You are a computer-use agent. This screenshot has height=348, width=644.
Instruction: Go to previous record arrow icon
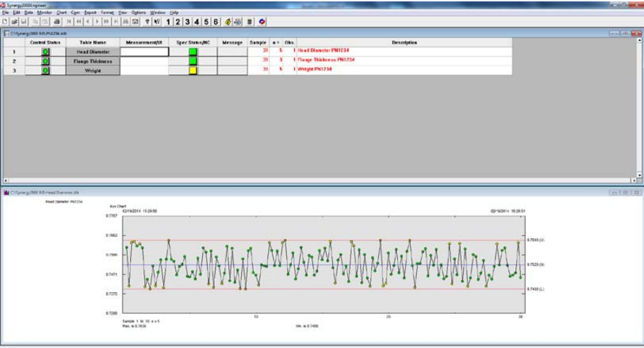pos(88,21)
